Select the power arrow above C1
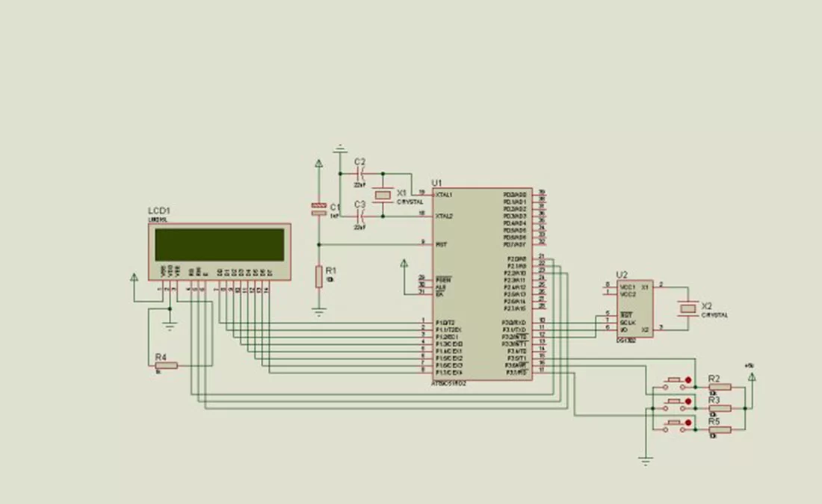Viewport: 822px width, 504px height. (x=319, y=164)
